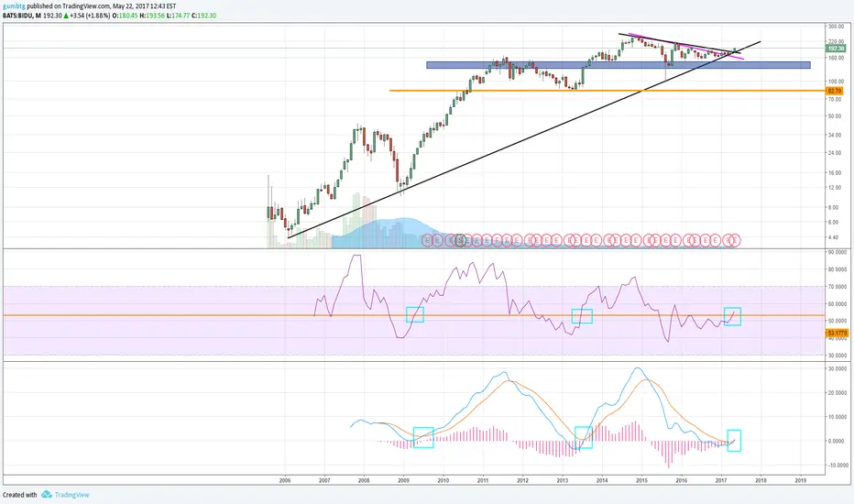854x504 pixels.
Task: Open the gumbtg author profile link
Action: (x=14, y=6)
